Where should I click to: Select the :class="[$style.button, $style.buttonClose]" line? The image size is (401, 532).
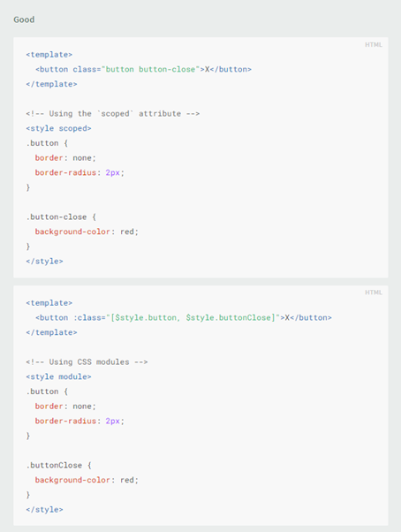[184, 317]
